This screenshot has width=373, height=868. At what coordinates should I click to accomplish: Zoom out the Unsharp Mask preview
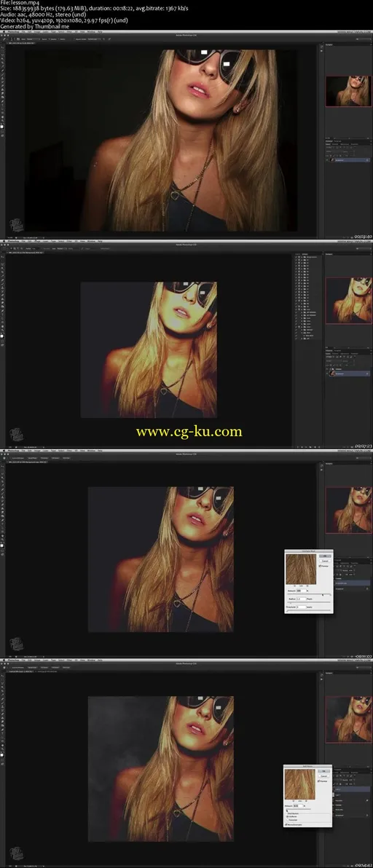pyautogui.click(x=294, y=585)
